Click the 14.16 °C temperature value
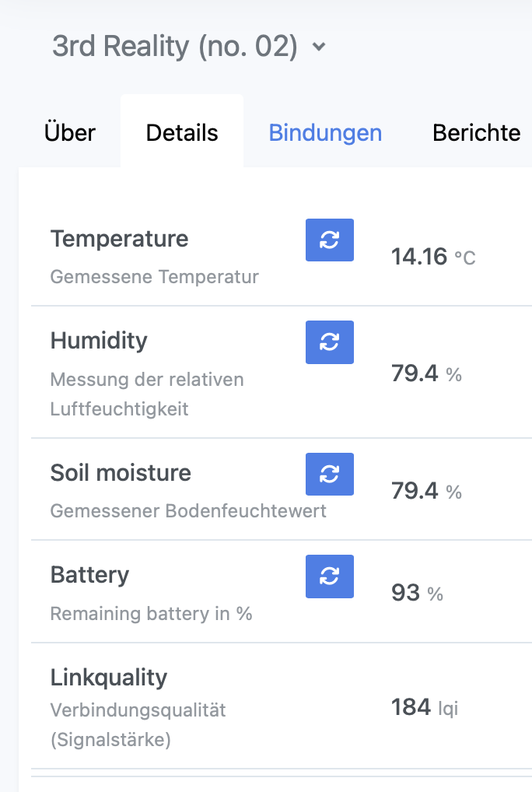The height and width of the screenshot is (792, 532). (432, 257)
